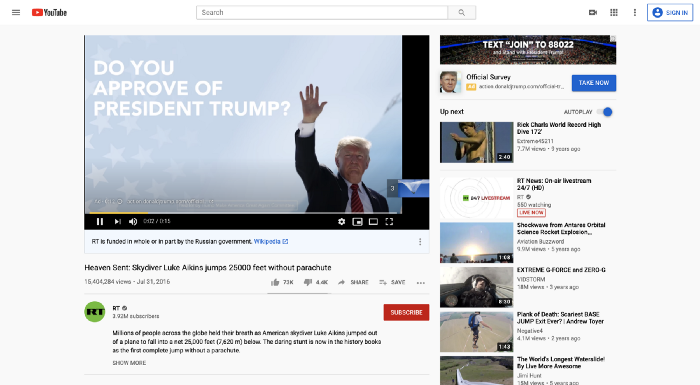Viewport: 700px width, 385px height.
Task: Skip to next video with Next button
Action: 117,222
